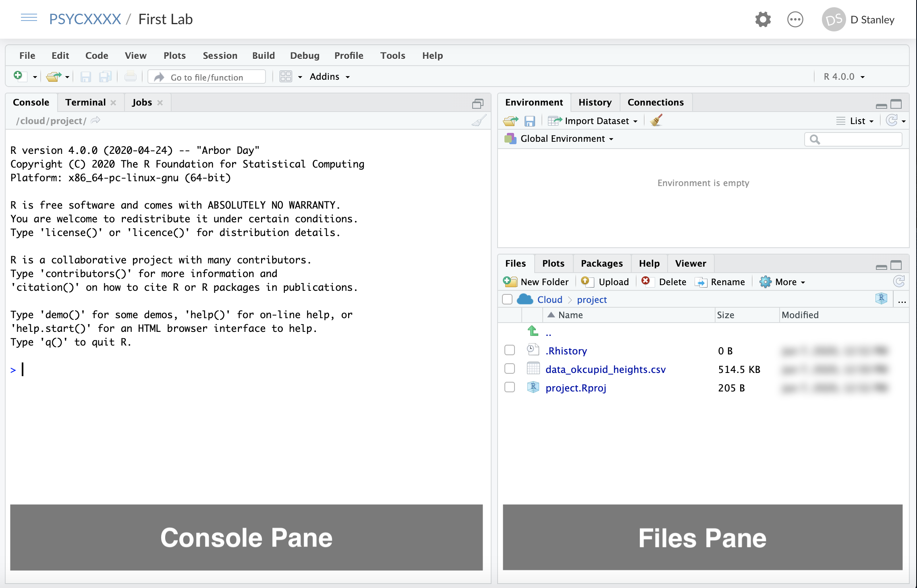
Task: Switch to the History tab
Action: [x=595, y=102]
